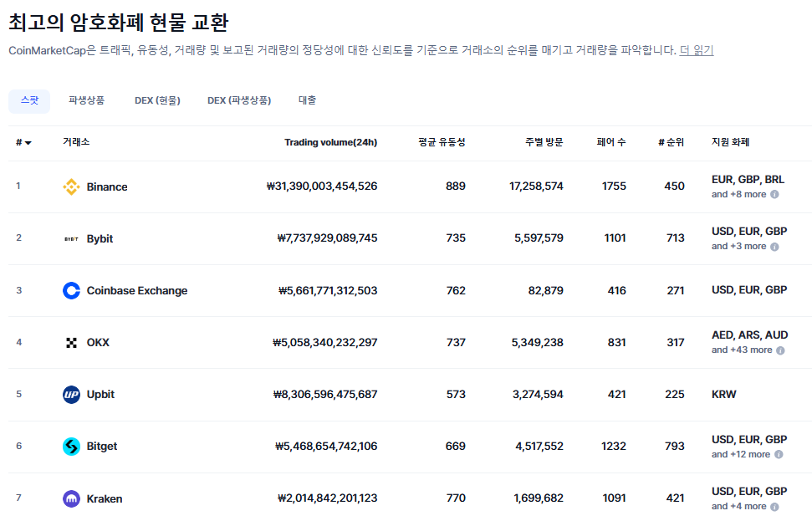Click Upbit supported currency KRW
812x521 pixels.
coord(724,395)
